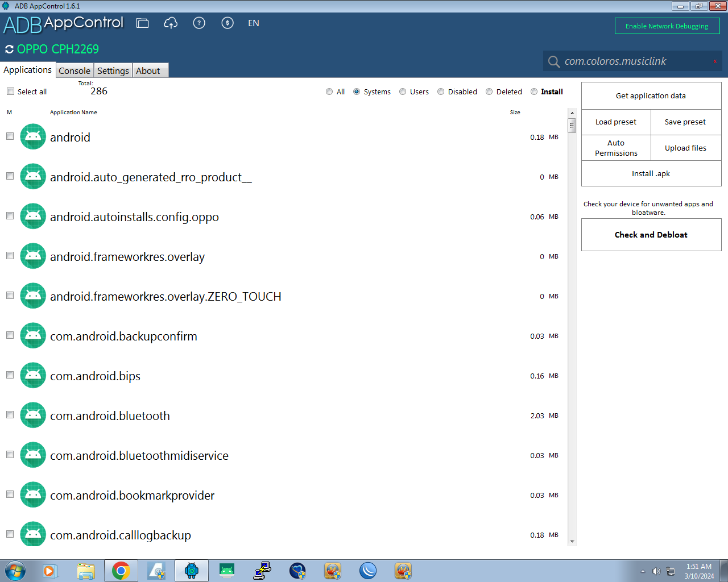
Task: Click the search magnifier icon
Action: click(554, 61)
